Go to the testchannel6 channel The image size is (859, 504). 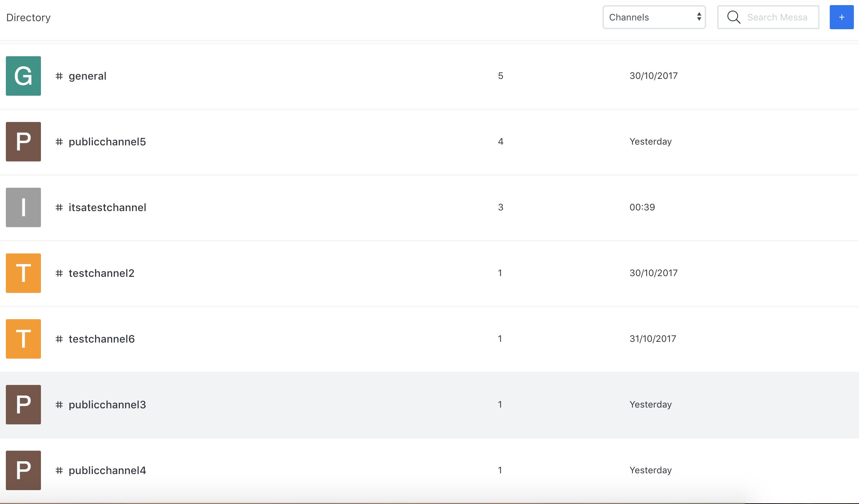point(102,339)
